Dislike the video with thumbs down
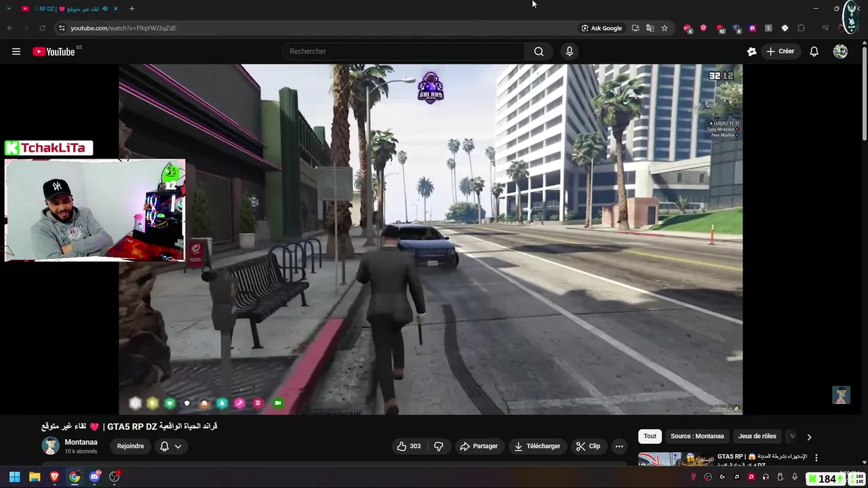Viewport: 868px width, 488px height. click(x=439, y=446)
